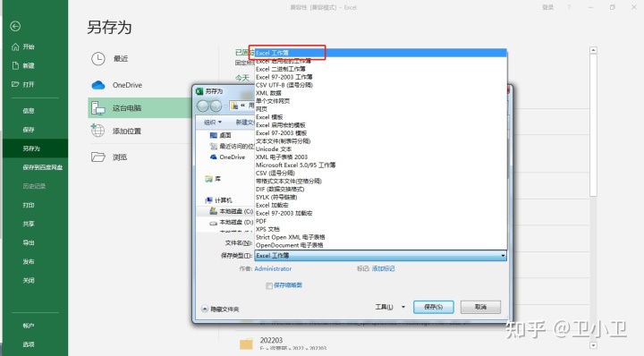This screenshot has height=356, width=644.
Task: Select 发布 in the backstage menu
Action: pos(29,262)
